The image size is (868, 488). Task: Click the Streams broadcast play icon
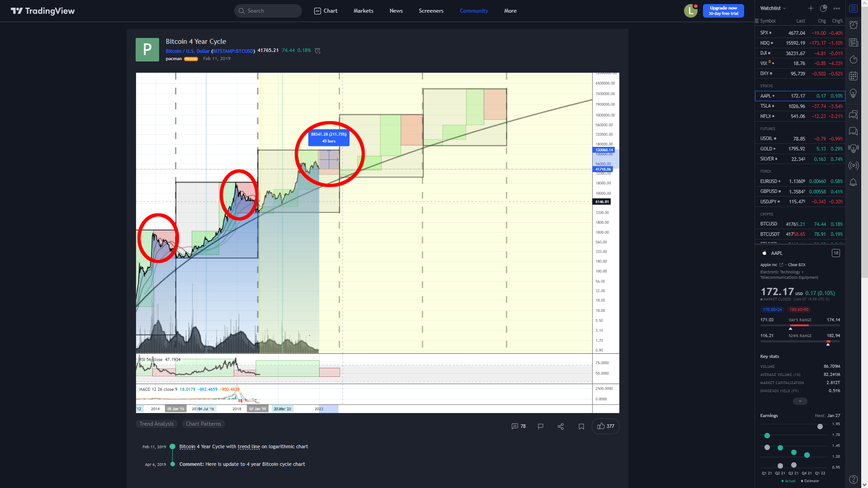point(853,165)
